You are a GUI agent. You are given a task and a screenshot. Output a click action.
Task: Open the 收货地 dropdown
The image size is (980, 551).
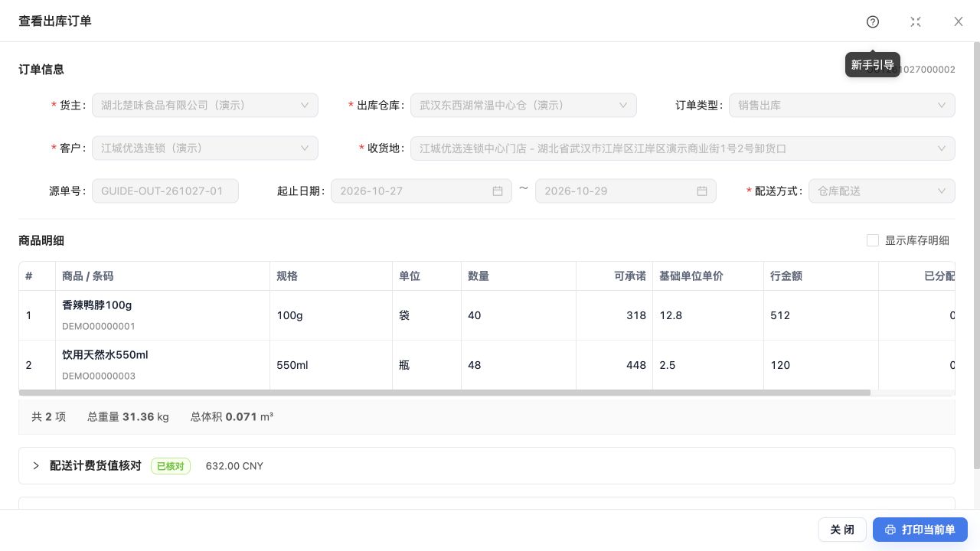[683, 148]
